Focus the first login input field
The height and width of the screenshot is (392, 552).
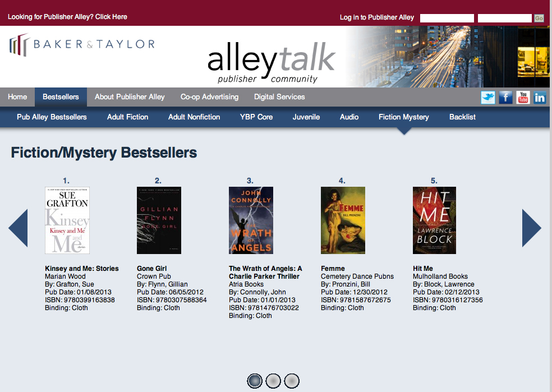[x=447, y=19]
